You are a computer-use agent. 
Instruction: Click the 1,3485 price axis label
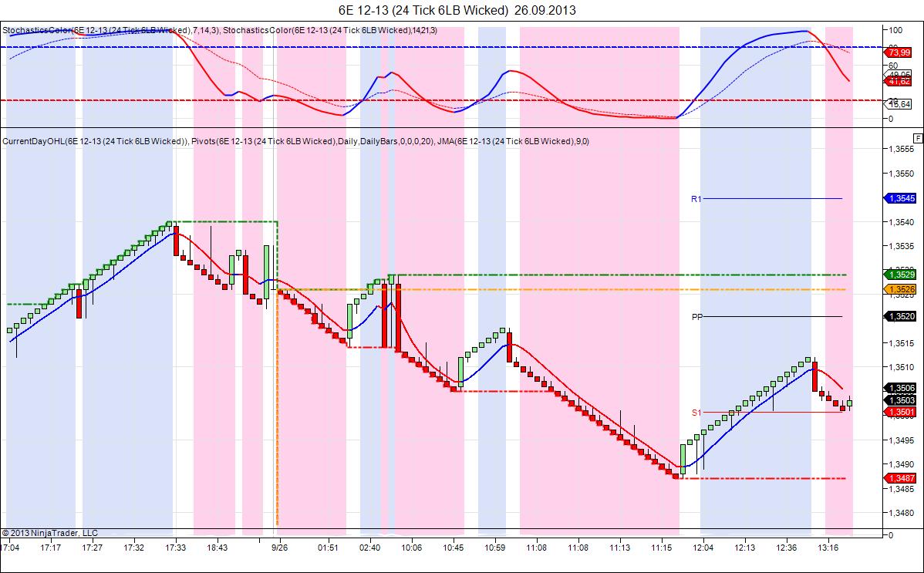pos(902,488)
